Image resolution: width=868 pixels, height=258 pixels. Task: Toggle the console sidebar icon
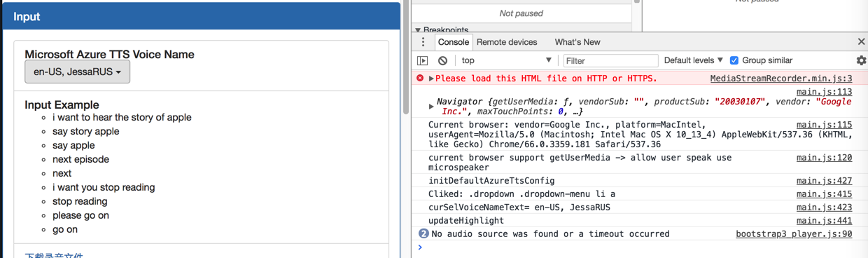pyautogui.click(x=423, y=60)
